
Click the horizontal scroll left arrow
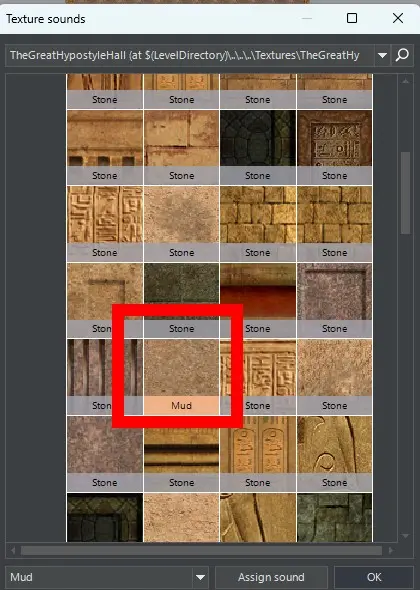click(13, 550)
